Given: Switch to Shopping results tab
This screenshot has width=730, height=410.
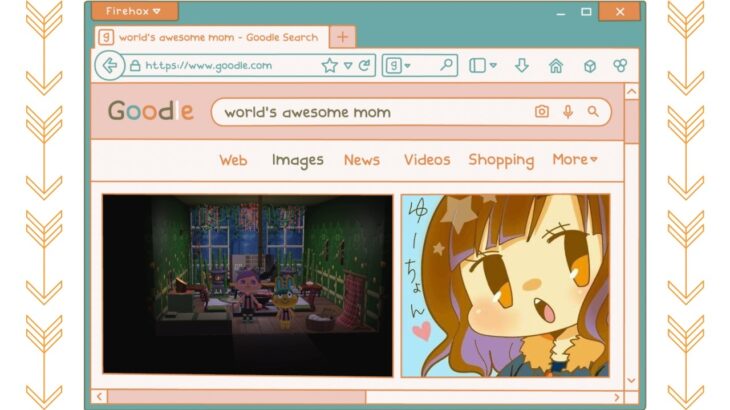Looking at the screenshot, I should pyautogui.click(x=501, y=161).
